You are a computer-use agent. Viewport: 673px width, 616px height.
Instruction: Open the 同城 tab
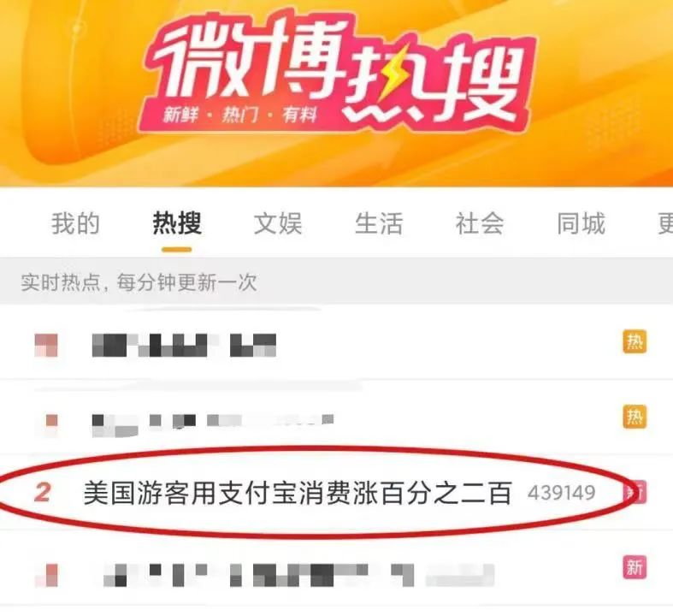click(581, 223)
